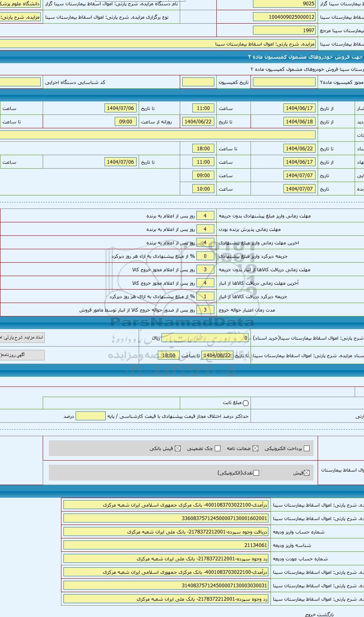Click the 09:00 field beside روزانه از ساعت
The height and width of the screenshot is (617, 364).
coord(126,122)
